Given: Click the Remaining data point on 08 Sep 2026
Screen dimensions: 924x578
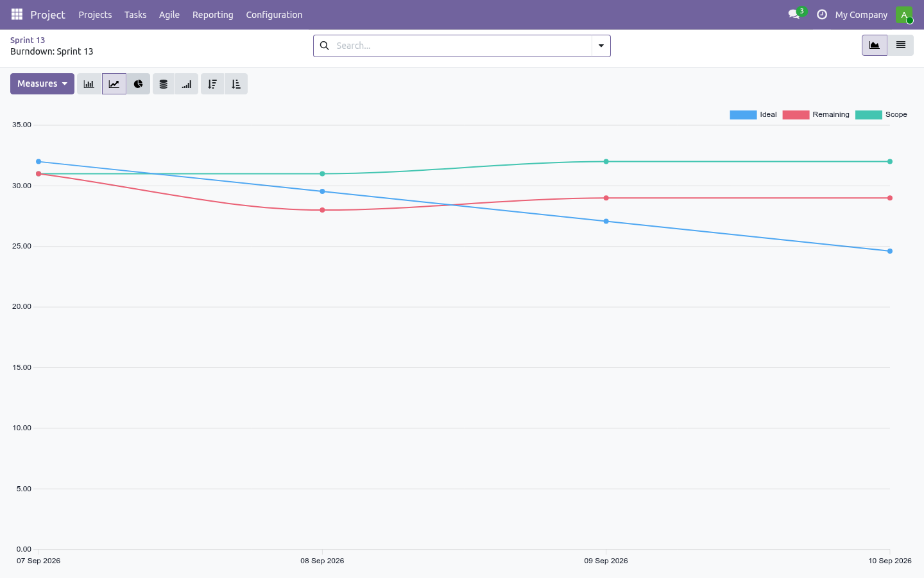Looking at the screenshot, I should point(322,210).
